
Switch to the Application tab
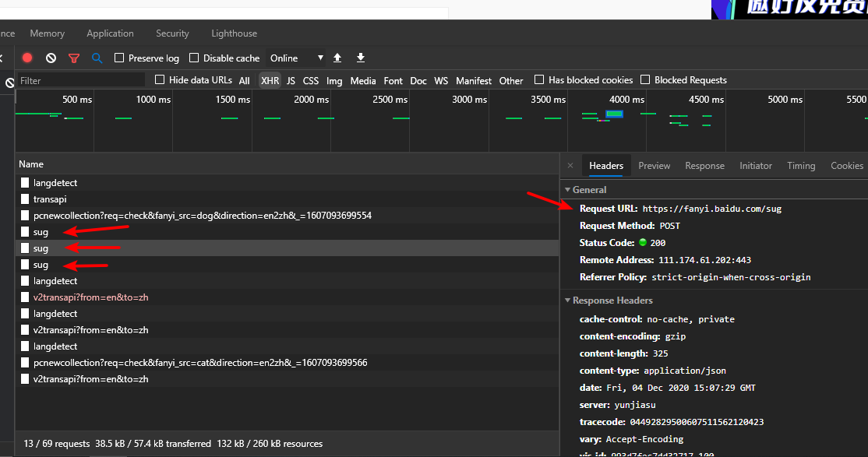pyautogui.click(x=110, y=33)
